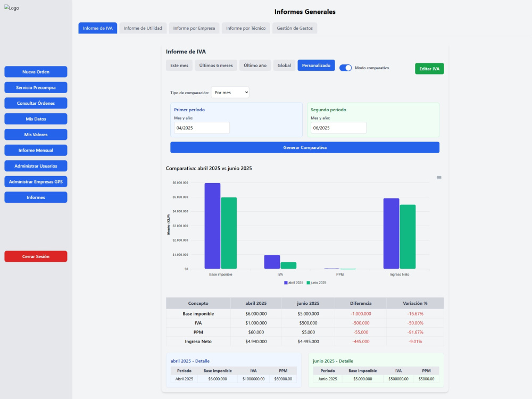Click the red Cerrar Sesión button
Screen dimensions: 532x399
[36, 256]
